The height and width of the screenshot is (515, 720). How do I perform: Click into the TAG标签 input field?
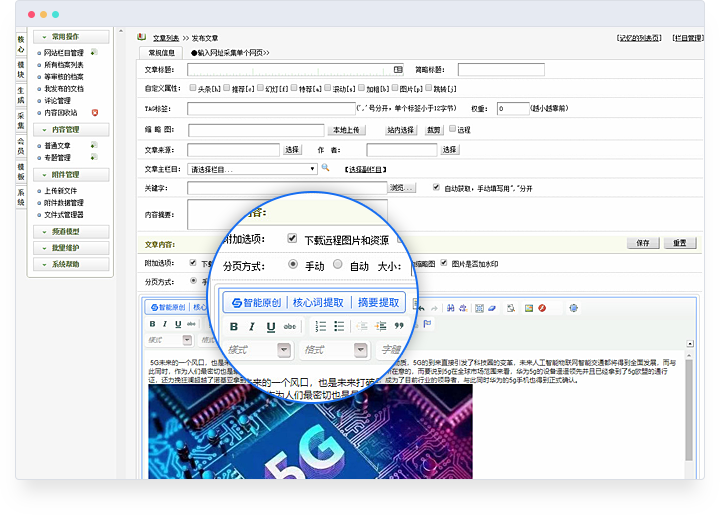tap(271, 109)
